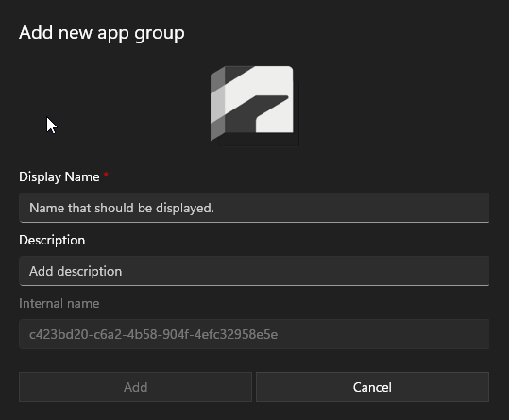509x420 pixels.
Task: Click into the Add description field
Action: [254, 271]
